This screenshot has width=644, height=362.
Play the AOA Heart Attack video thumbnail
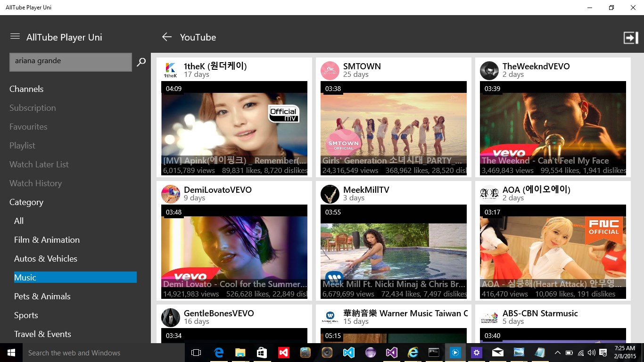[553, 252]
